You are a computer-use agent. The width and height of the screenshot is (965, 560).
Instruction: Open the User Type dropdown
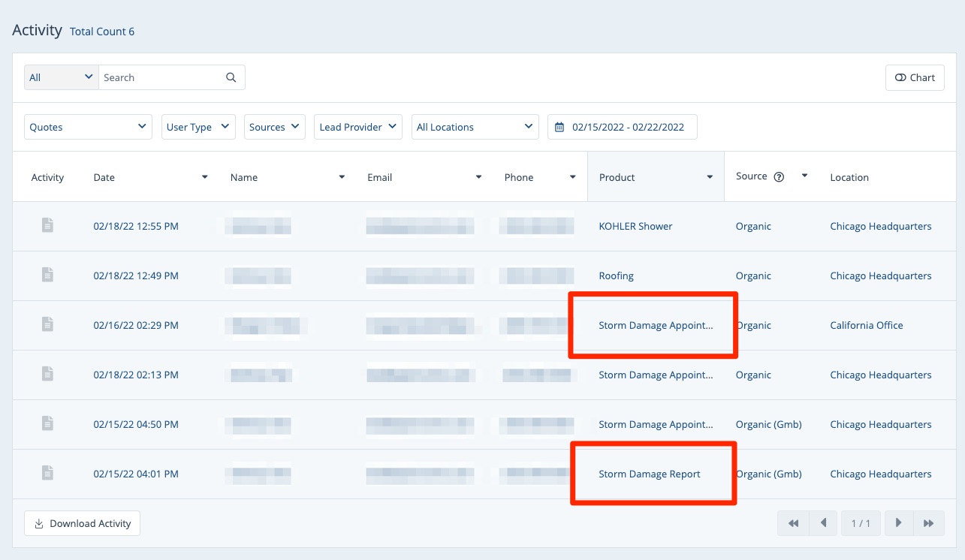pos(198,127)
